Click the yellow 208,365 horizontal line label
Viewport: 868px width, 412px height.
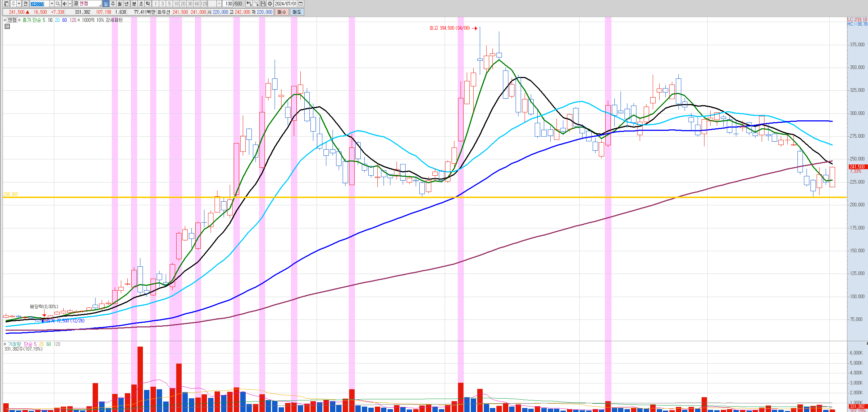pyautogui.click(x=10, y=194)
